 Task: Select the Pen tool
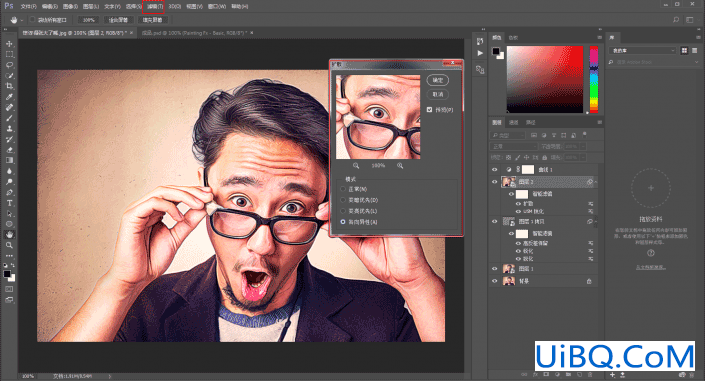[x=9, y=193]
